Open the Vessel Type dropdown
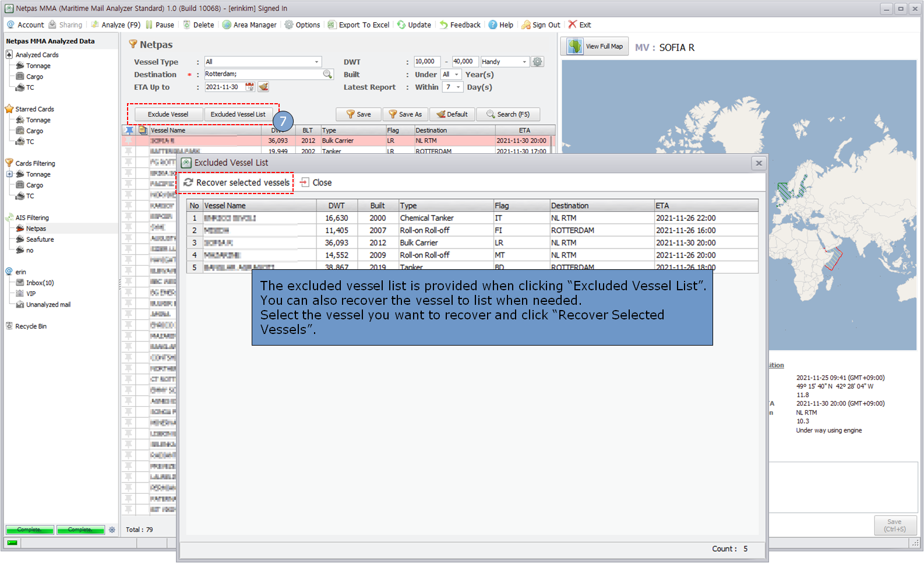The image size is (924, 563). point(316,62)
